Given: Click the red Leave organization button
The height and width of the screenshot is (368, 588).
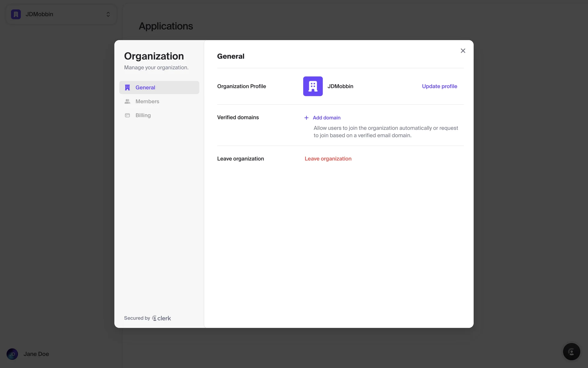Looking at the screenshot, I should tap(328, 159).
